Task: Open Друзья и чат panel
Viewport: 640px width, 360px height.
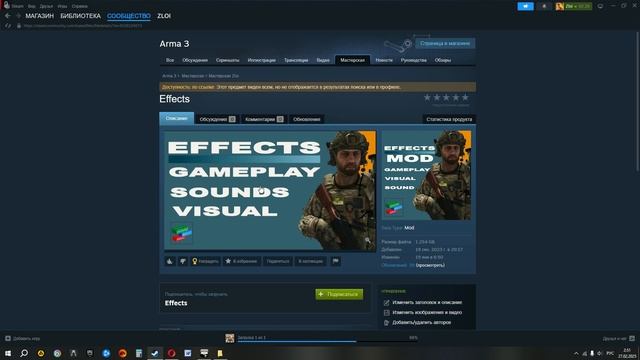Action: tap(618, 338)
